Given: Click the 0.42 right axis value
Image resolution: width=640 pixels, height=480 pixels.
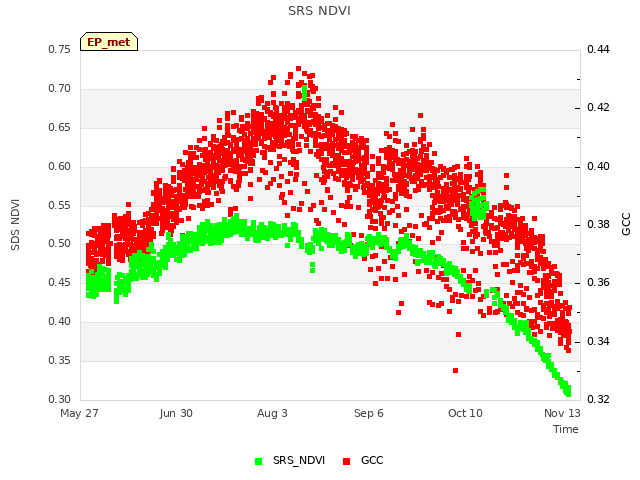Looking at the screenshot, I should 598,107.
